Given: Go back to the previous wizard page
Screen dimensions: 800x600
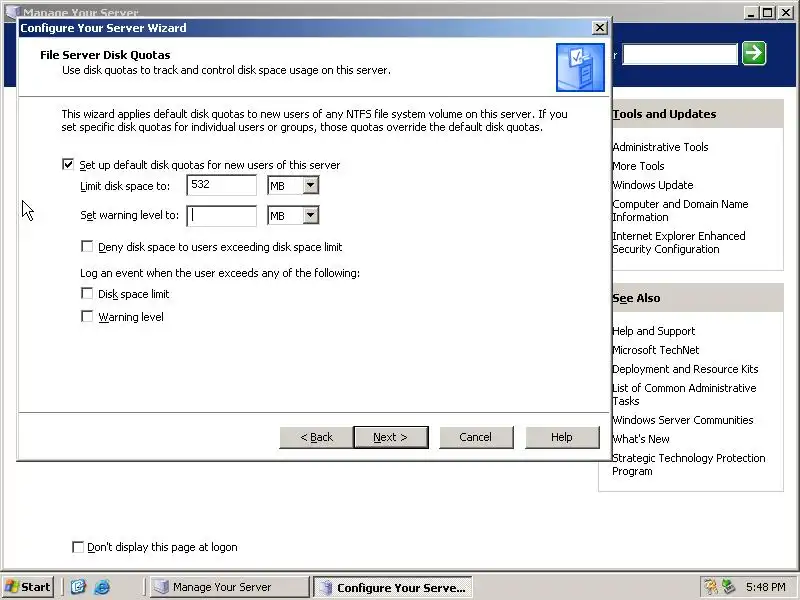Looking at the screenshot, I should click(316, 437).
